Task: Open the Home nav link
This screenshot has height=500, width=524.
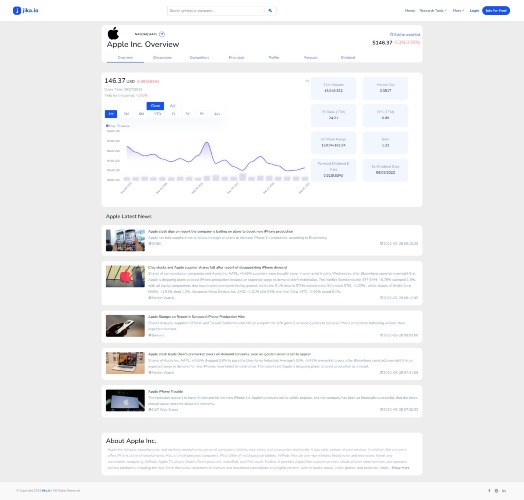Action: tap(410, 11)
